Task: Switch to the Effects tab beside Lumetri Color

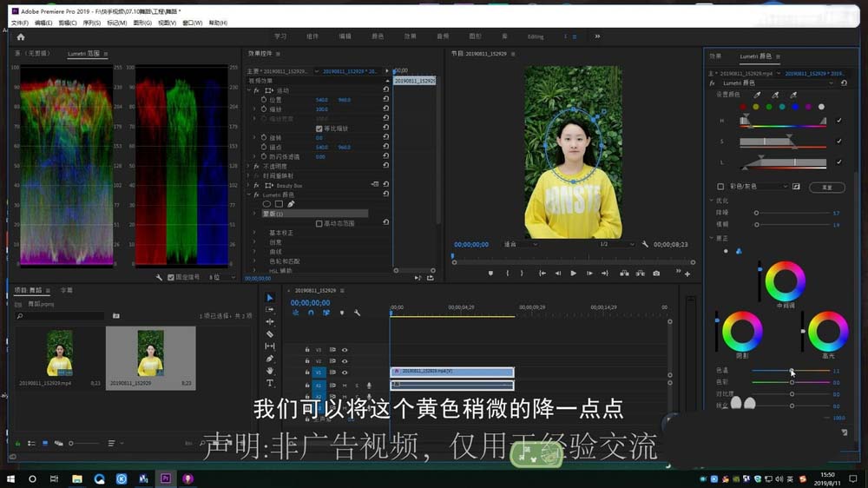Action: (716, 56)
